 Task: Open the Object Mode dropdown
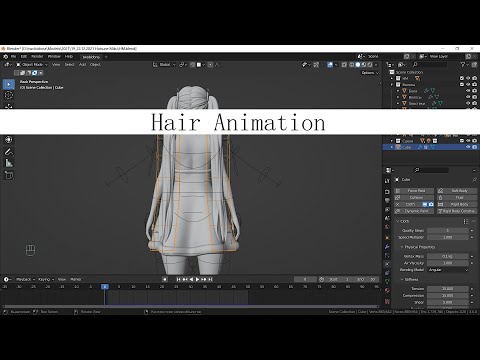pos(32,65)
